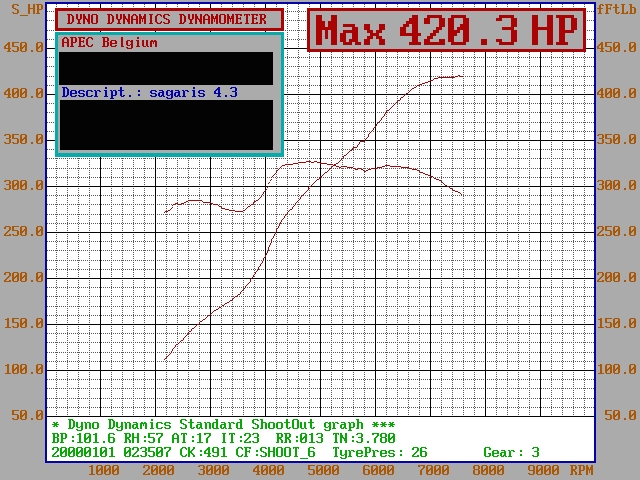Click the left axis 450.0 label
This screenshot has height=480, width=640.
pyautogui.click(x=23, y=47)
